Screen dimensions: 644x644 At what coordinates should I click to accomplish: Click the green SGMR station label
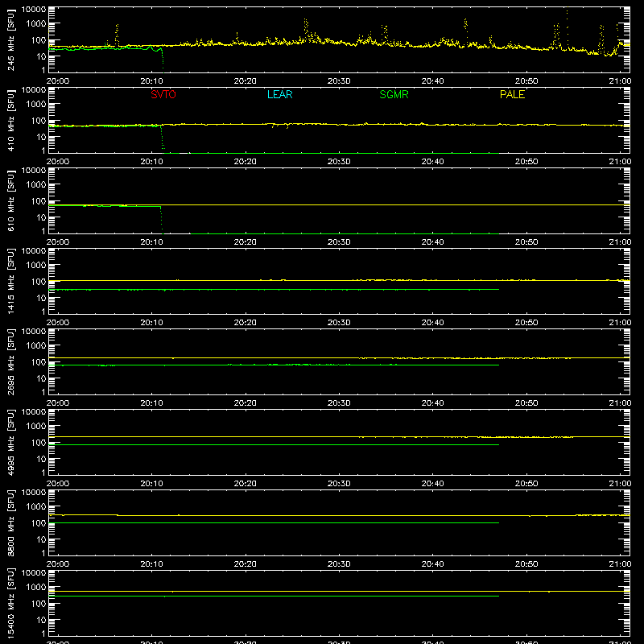click(x=394, y=94)
